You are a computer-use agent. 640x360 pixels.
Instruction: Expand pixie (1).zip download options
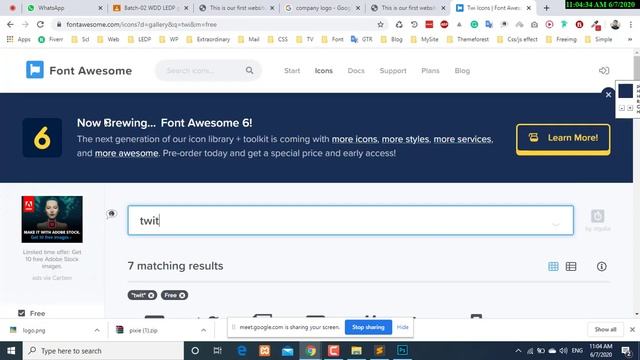203,330
